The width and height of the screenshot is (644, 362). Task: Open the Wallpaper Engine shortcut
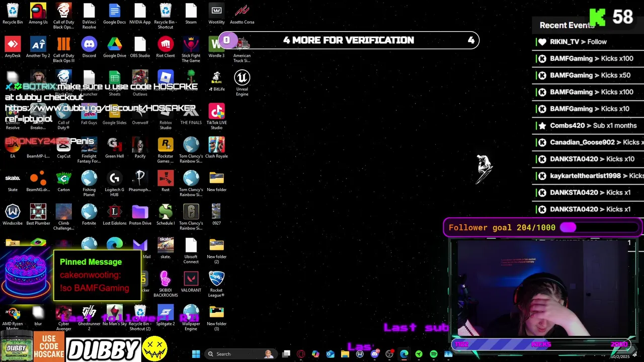pyautogui.click(x=191, y=318)
